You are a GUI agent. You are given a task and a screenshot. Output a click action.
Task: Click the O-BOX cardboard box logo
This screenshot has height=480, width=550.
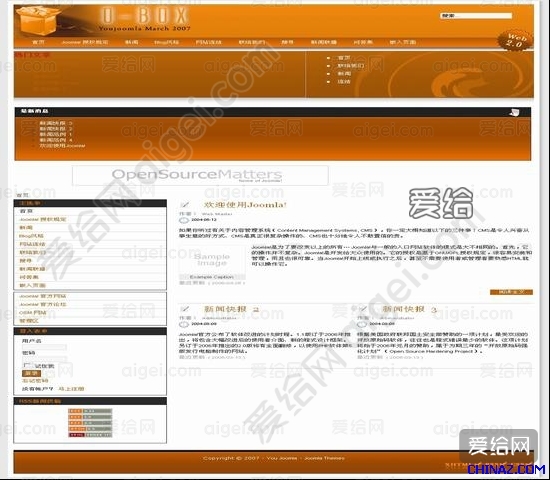(39, 20)
